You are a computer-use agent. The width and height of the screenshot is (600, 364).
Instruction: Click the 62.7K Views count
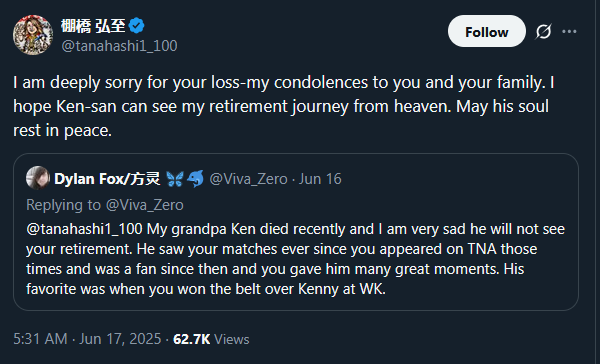[x=211, y=339]
